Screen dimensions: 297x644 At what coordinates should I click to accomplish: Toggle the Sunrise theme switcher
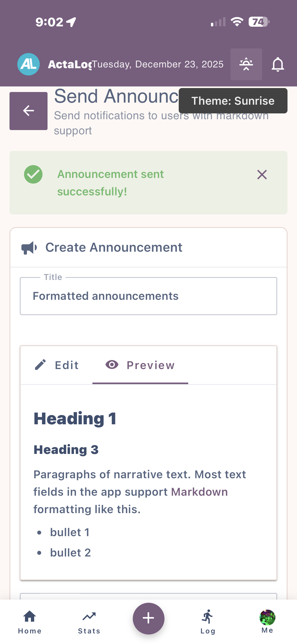246,64
